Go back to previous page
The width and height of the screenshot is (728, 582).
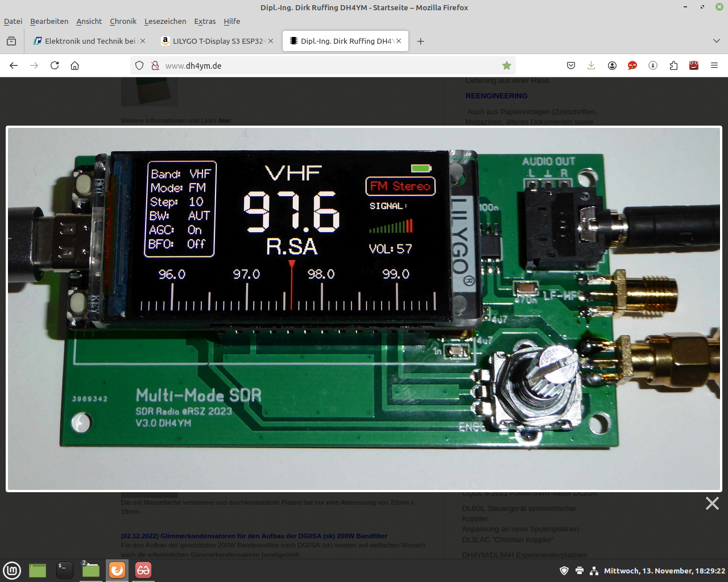point(14,65)
